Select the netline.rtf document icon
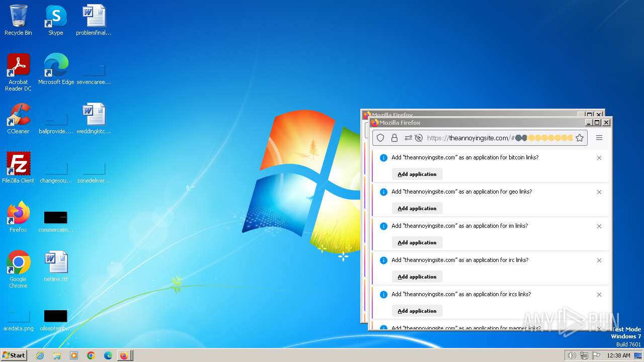The width and height of the screenshot is (644, 362). click(x=56, y=266)
